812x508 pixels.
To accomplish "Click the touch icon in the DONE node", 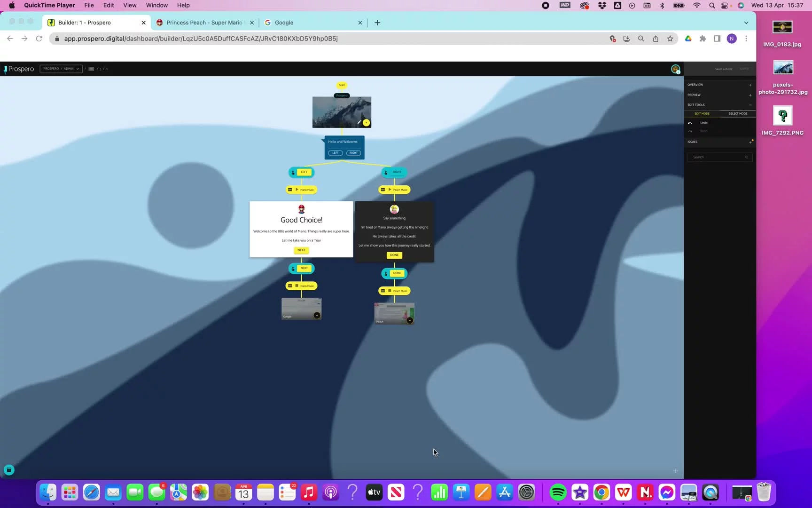I will tap(386, 273).
